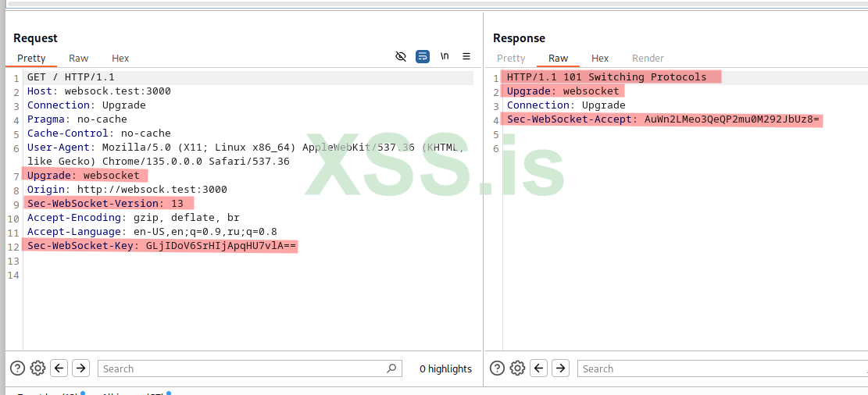Go to next match in Request search
868x395 pixels.
point(80,368)
